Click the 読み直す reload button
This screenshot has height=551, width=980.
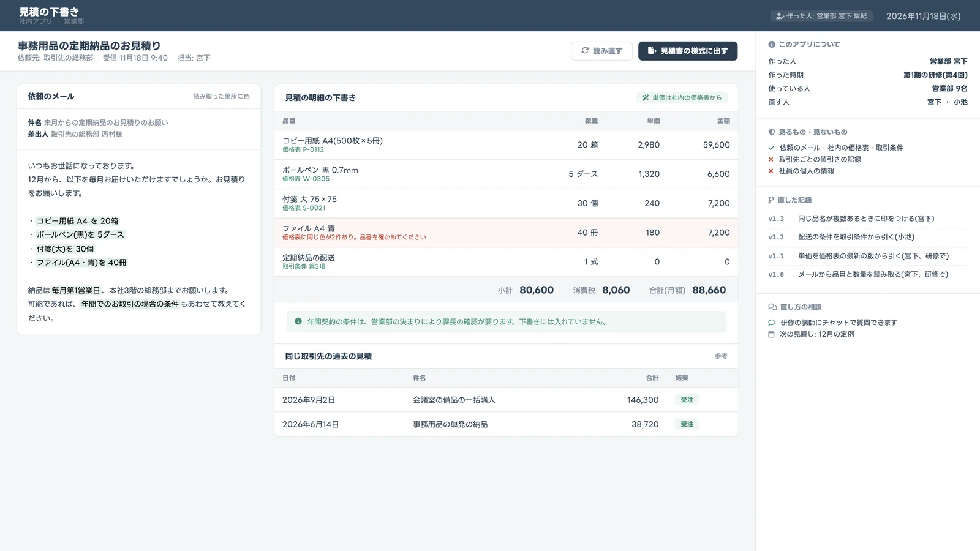pyautogui.click(x=601, y=51)
